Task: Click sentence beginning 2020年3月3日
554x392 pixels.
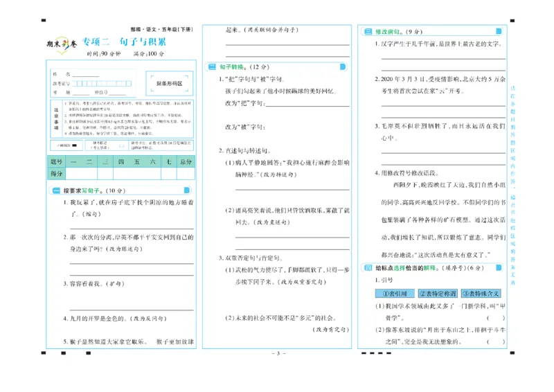Action: coord(440,84)
